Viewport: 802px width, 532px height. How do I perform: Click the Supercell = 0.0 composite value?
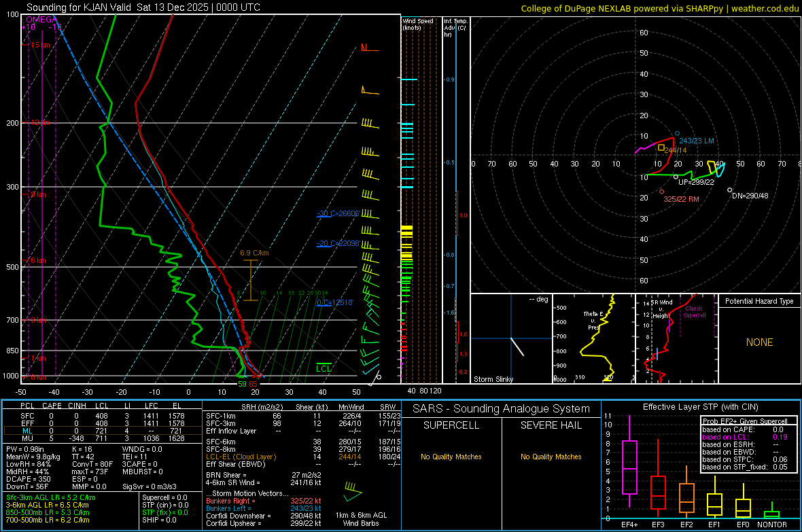[x=164, y=497]
